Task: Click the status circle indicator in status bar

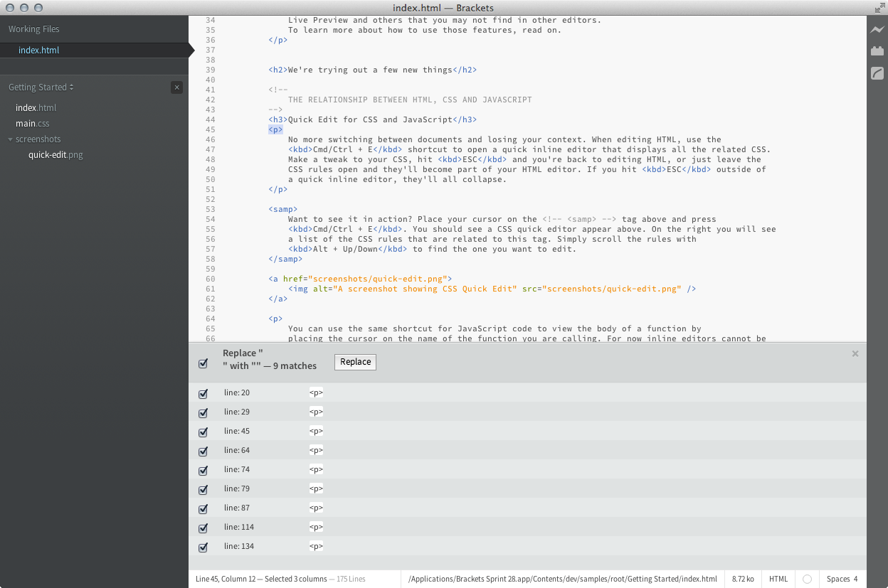Action: 807,579
